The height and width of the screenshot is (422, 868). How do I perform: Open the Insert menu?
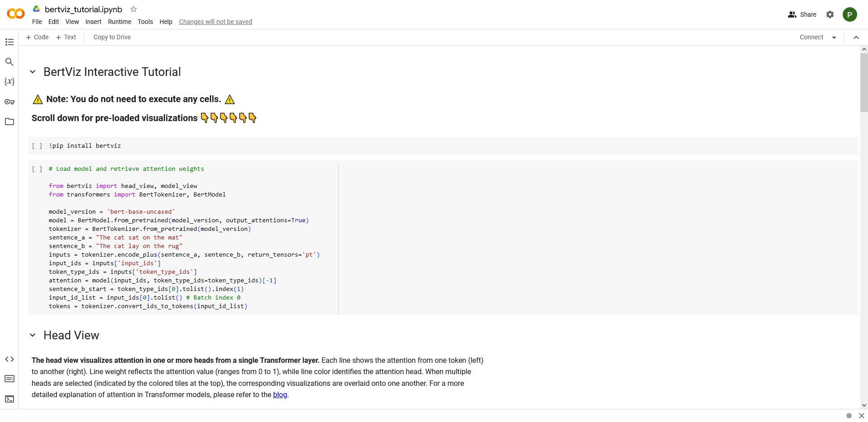point(93,22)
